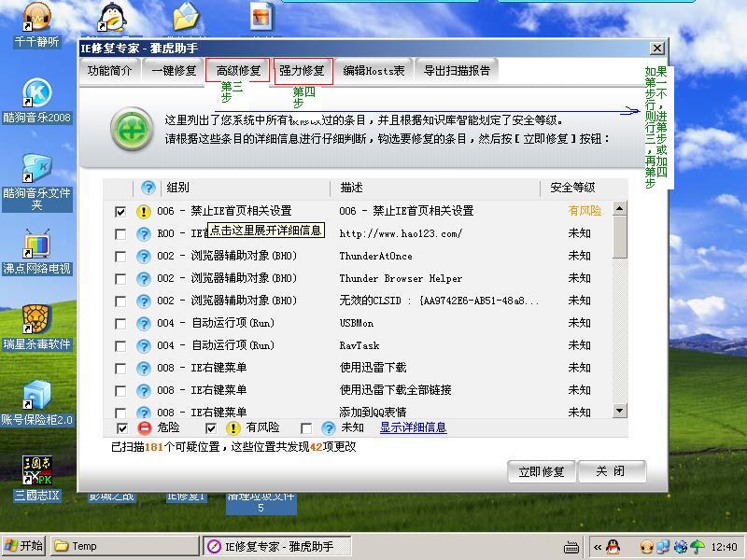Check the USBMon 自动运行项 checkbox
747x560 pixels.
point(120,324)
